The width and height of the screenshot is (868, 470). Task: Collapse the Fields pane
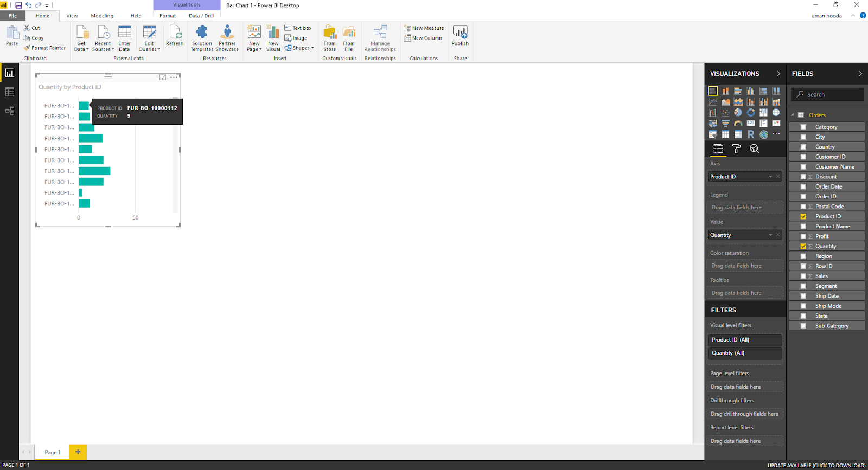tap(860, 74)
